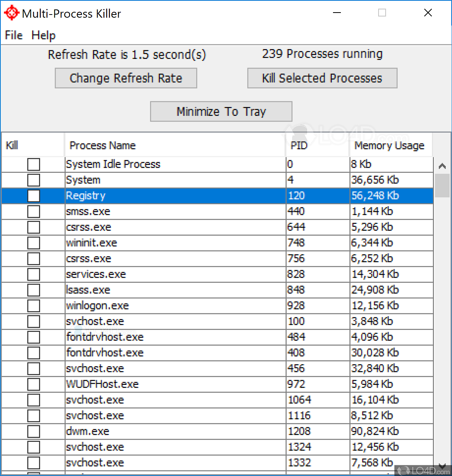
Task: Click the Minimize To Tray button
Action: point(221,111)
